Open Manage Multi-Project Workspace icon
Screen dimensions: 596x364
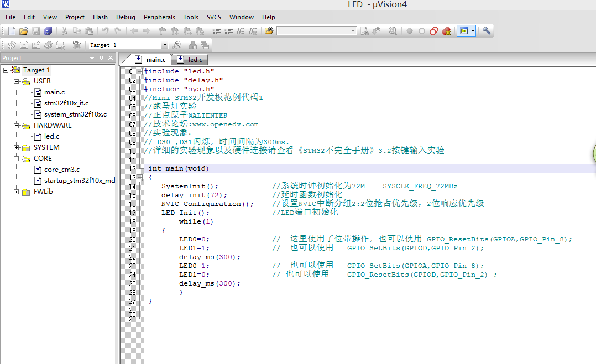pos(205,45)
